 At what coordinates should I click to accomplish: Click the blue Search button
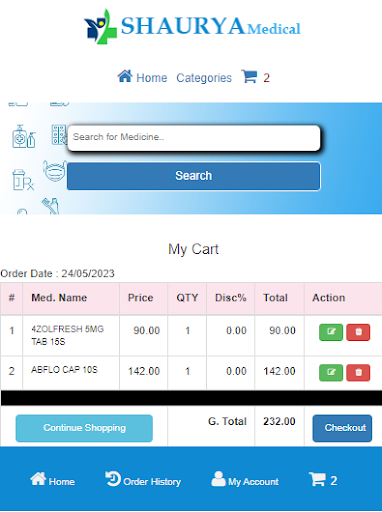(x=194, y=176)
